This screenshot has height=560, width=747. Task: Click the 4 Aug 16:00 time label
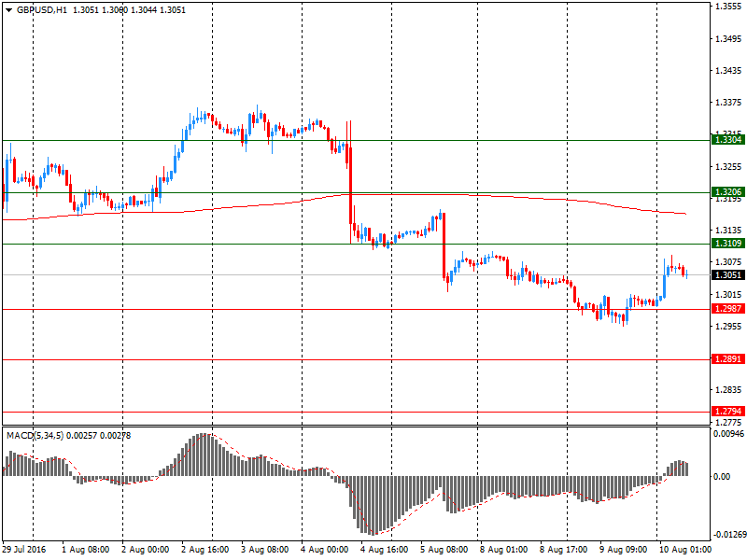[x=385, y=549]
